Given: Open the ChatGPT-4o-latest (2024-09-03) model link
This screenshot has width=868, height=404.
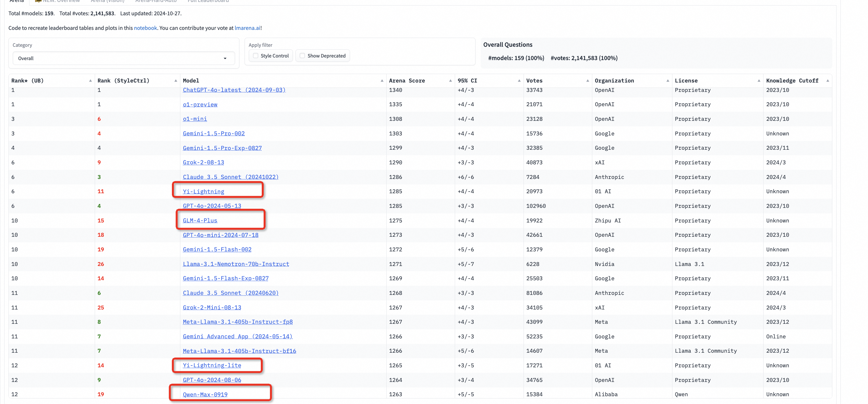Looking at the screenshot, I should click(x=234, y=90).
